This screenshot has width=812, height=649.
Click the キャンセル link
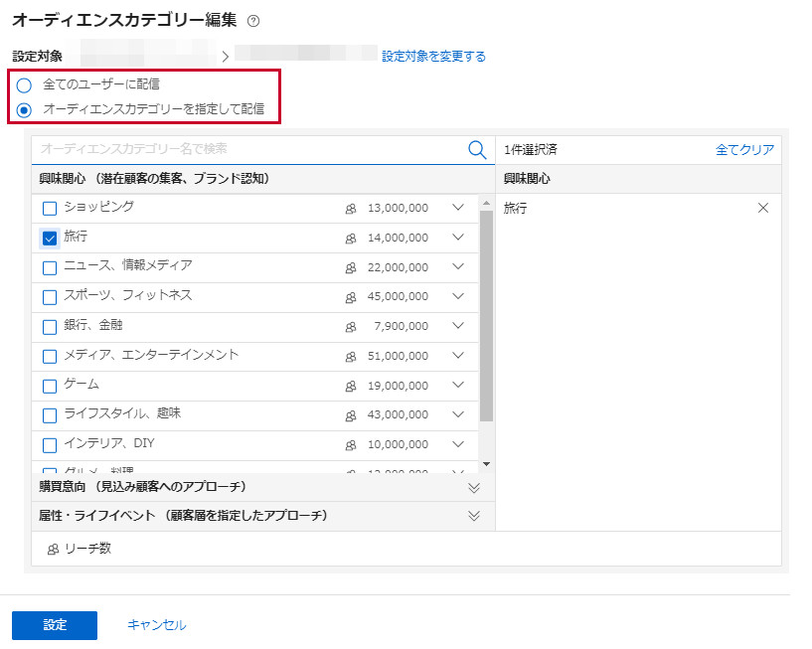point(156,625)
